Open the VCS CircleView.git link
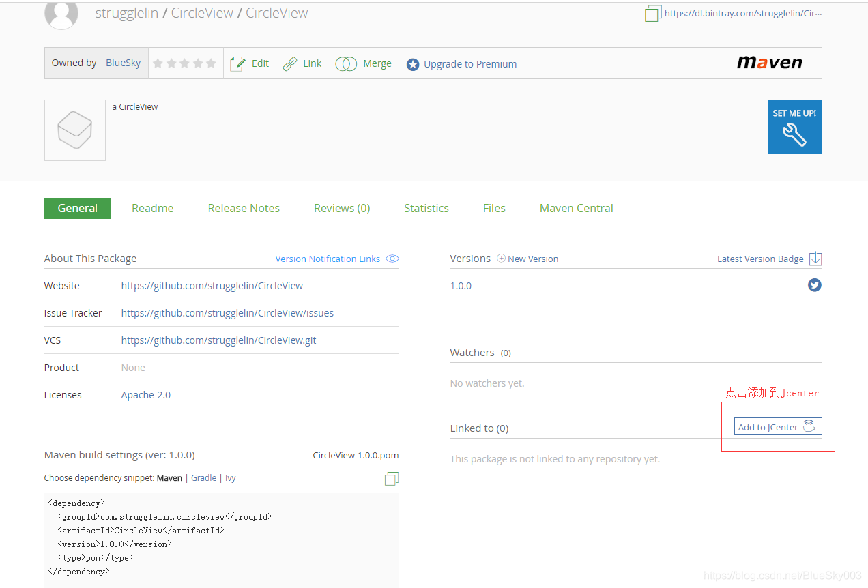 click(x=219, y=340)
